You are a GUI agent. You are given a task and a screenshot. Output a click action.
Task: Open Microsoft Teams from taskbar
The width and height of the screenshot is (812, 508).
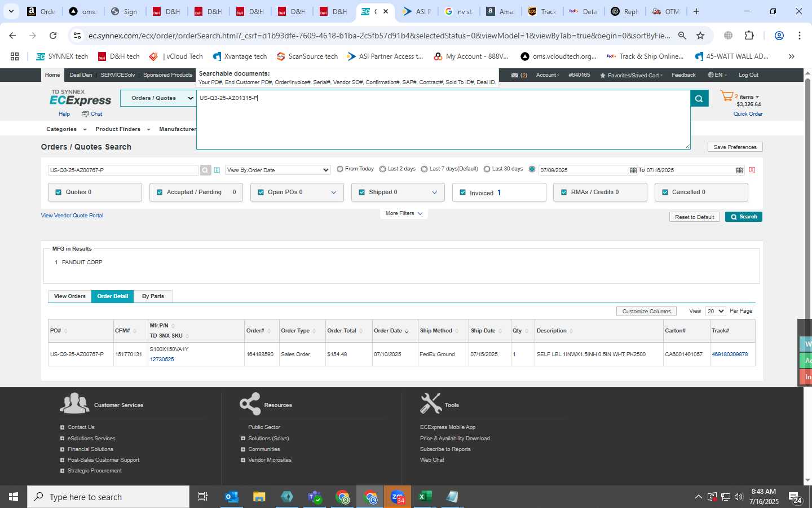(315, 497)
